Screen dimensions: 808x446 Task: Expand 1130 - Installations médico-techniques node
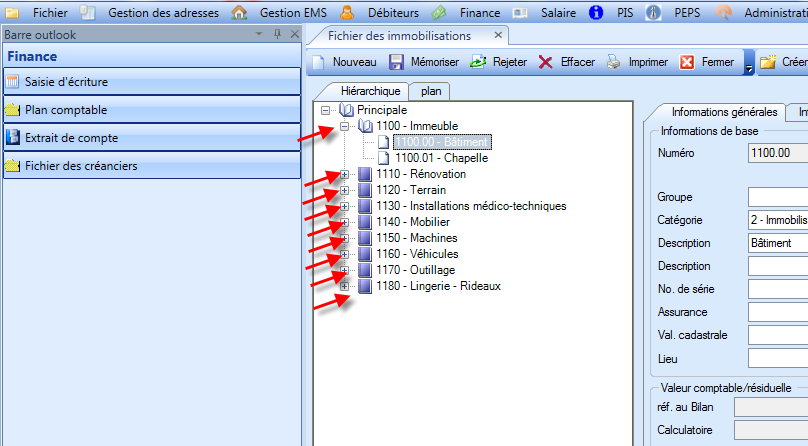tap(344, 206)
